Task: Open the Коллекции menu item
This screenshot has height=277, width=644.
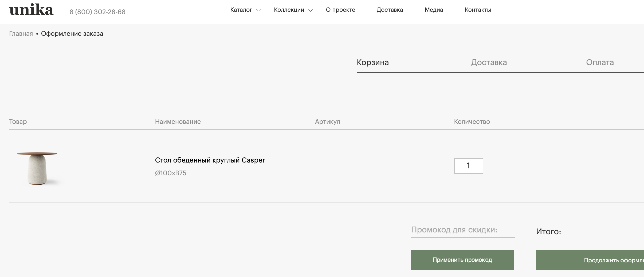Action: point(289,10)
